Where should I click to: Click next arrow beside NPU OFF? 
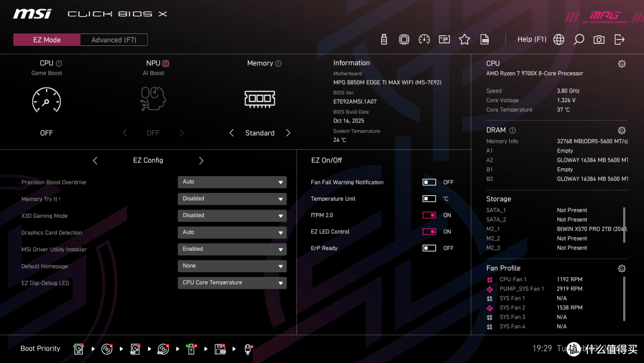pos(181,133)
